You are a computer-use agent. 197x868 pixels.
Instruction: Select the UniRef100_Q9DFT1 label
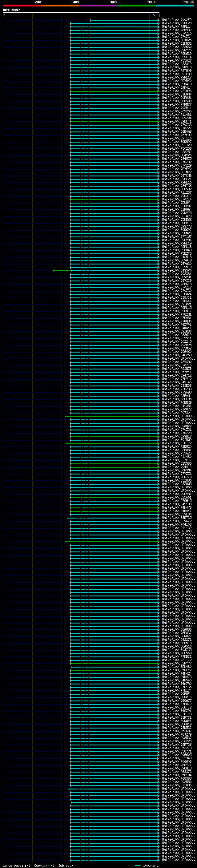click(176, 121)
